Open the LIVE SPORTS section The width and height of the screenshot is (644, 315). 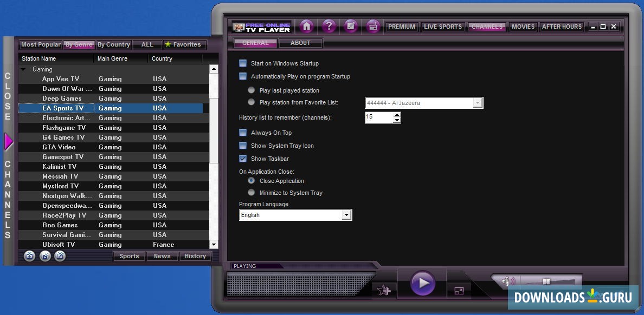pos(443,26)
